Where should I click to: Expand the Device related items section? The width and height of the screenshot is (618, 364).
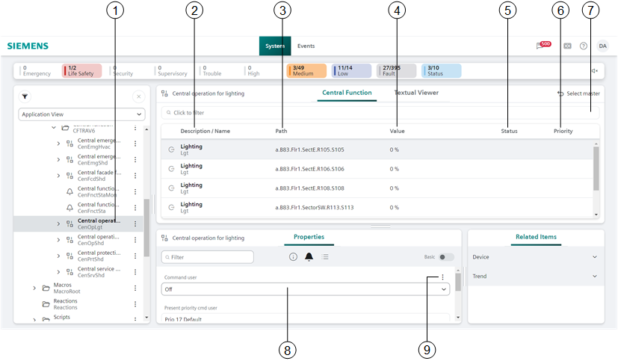coord(535,257)
